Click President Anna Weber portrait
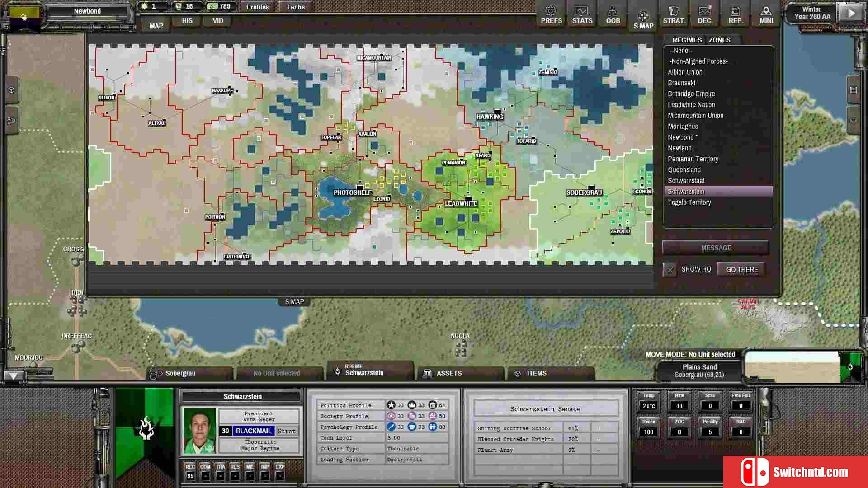Image resolution: width=868 pixels, height=488 pixels. tap(199, 431)
